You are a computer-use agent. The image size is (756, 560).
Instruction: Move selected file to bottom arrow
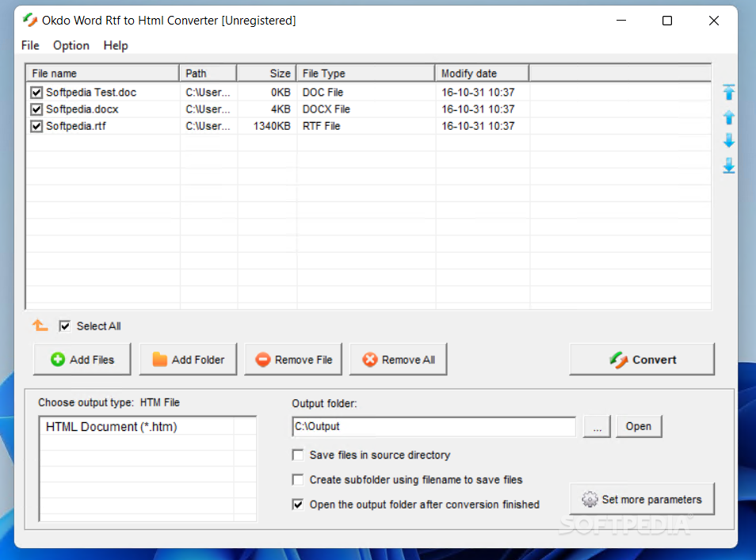728,166
